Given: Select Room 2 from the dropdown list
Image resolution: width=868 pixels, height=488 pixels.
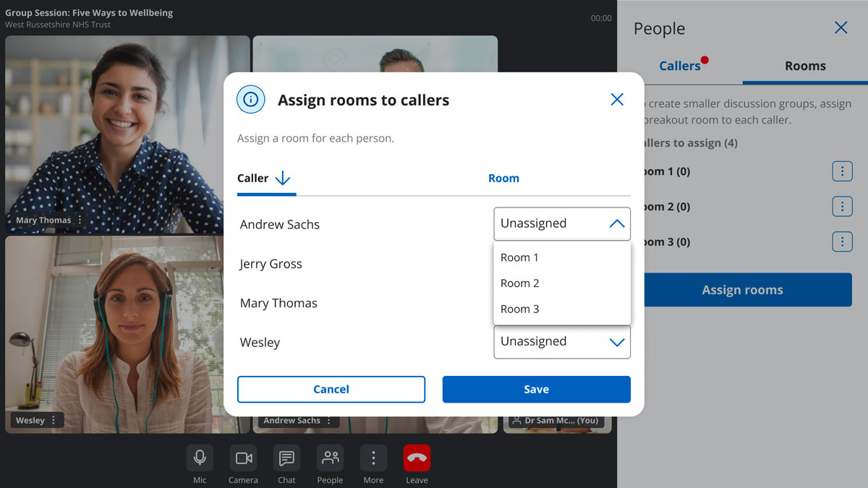Looking at the screenshot, I should coord(520,283).
